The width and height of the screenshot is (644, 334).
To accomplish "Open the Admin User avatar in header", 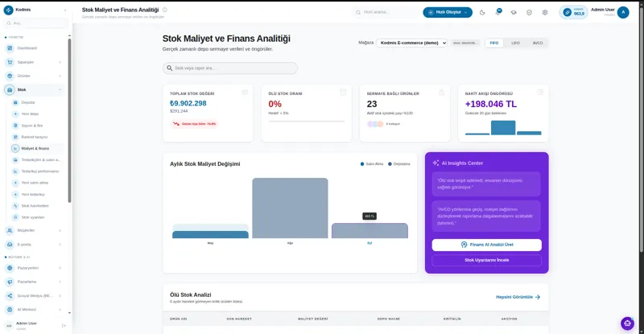I will [x=623, y=12].
